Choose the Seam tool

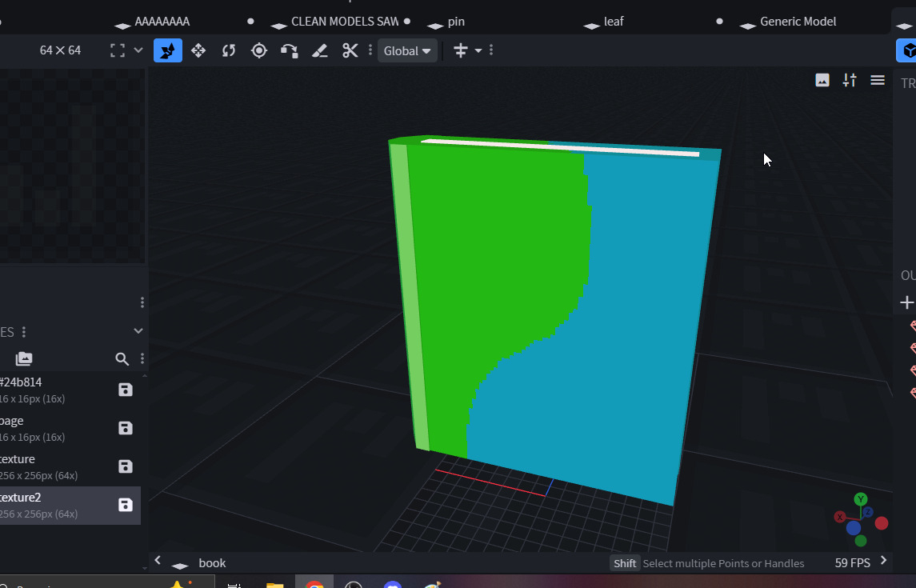pos(319,50)
